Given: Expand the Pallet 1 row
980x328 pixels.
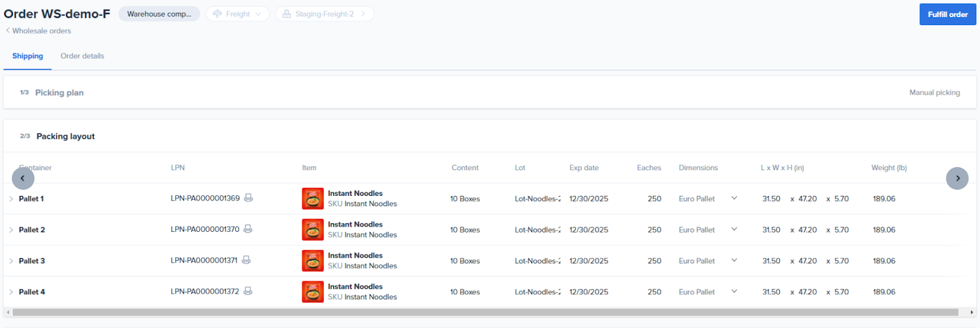Looking at the screenshot, I should click(11, 199).
